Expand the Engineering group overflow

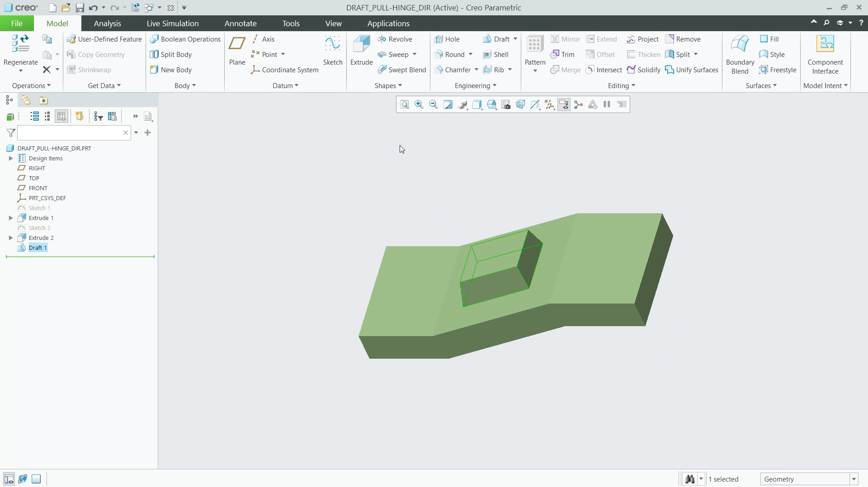[x=475, y=86]
